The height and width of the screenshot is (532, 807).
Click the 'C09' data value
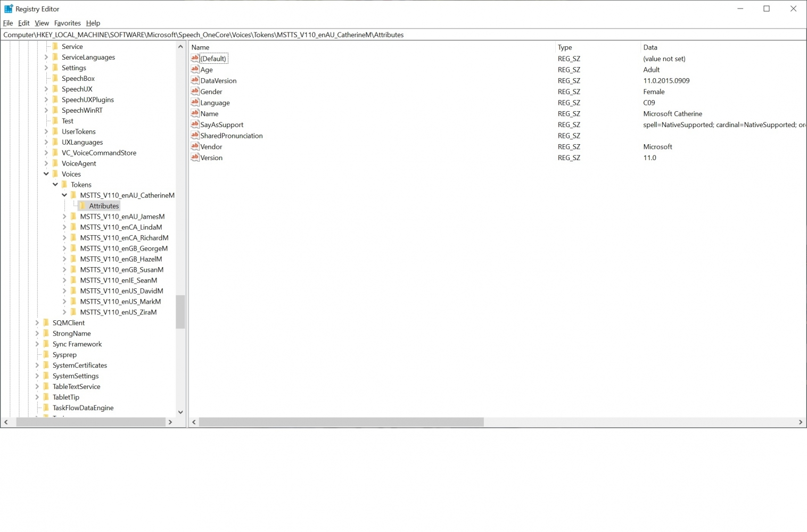[649, 103]
